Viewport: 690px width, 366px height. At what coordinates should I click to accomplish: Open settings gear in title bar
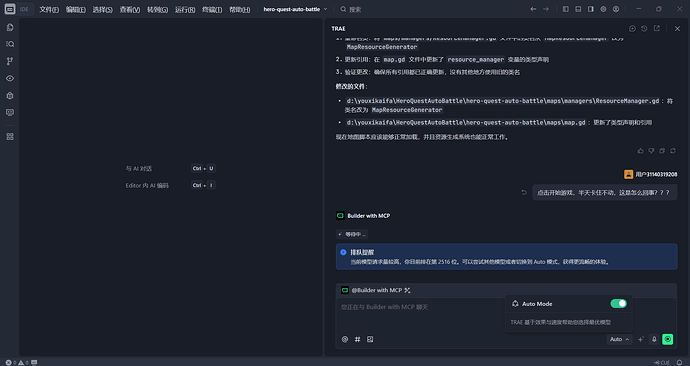[603, 9]
